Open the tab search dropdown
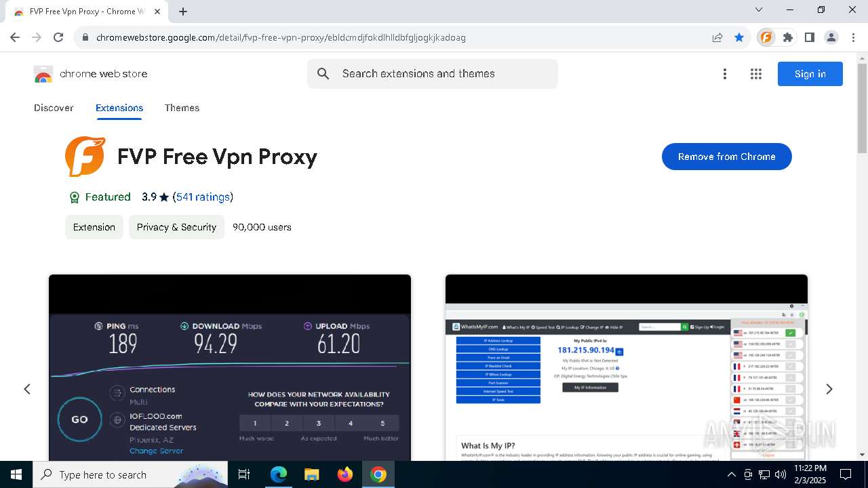The width and height of the screenshot is (868, 488). click(x=759, y=9)
